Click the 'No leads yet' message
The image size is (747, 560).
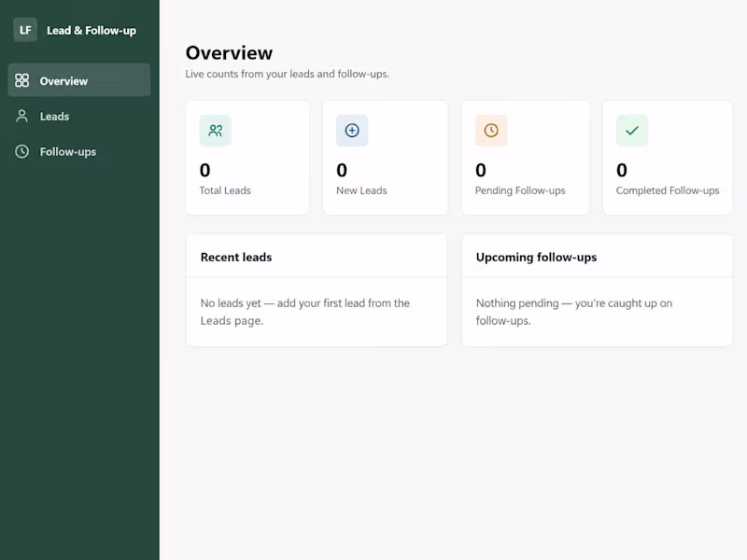[305, 312]
